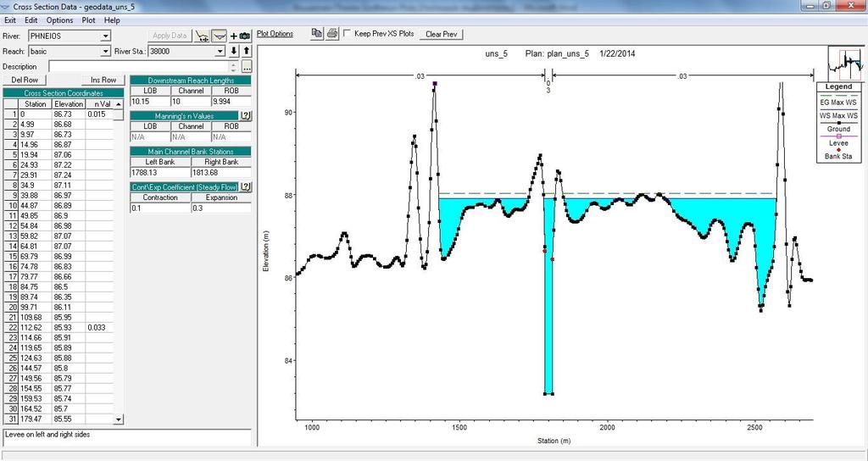
Task: Open the Reach dropdown showing basic
Action: [x=70, y=51]
